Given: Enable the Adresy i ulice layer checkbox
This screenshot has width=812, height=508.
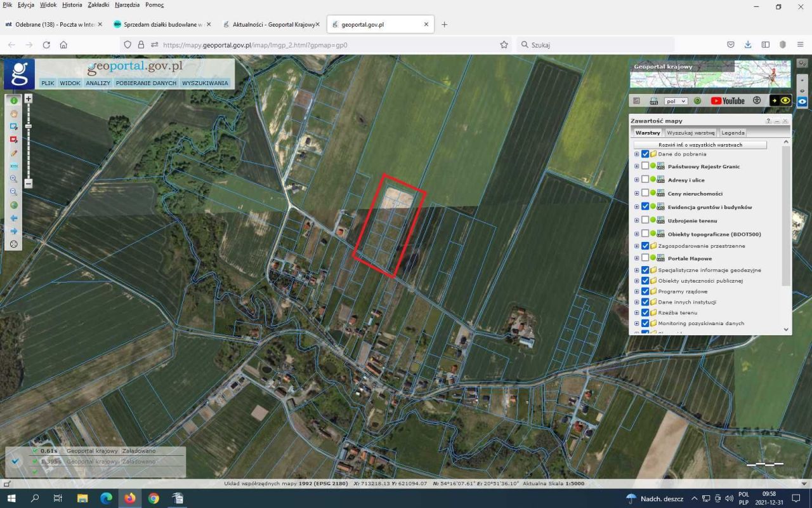Looking at the screenshot, I should 645,180.
